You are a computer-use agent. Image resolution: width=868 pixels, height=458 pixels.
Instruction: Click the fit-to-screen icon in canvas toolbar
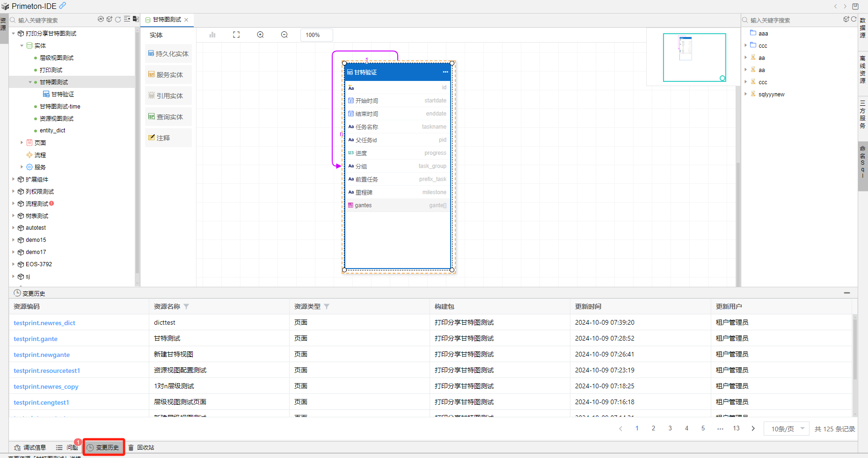coord(236,35)
